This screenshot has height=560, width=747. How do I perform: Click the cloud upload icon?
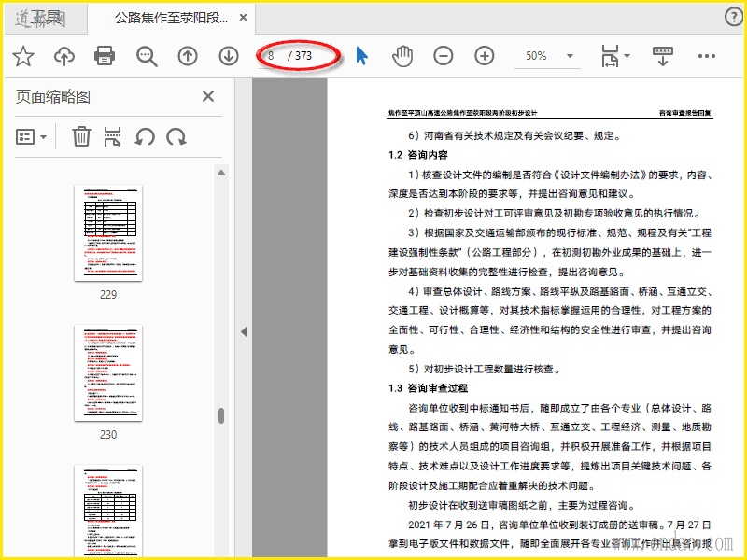pyautogui.click(x=63, y=56)
